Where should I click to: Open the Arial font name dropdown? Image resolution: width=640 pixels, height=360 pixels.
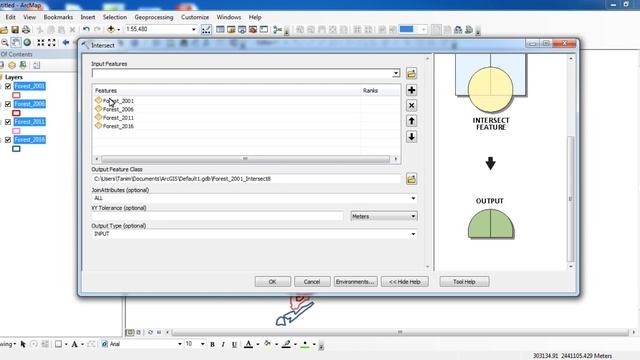coord(180,344)
